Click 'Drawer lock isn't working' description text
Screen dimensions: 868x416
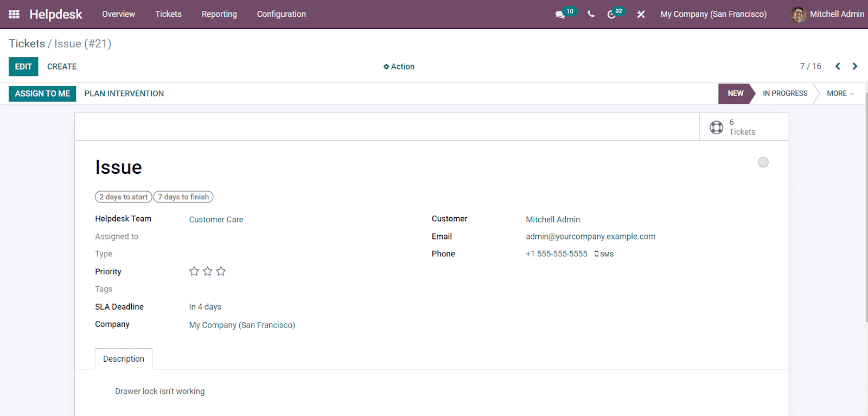click(x=160, y=391)
